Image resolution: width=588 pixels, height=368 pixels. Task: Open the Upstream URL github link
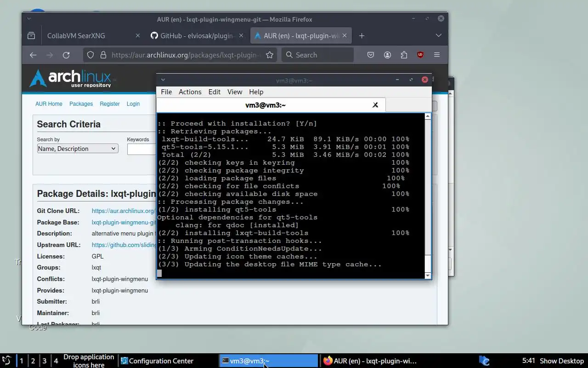(x=124, y=245)
